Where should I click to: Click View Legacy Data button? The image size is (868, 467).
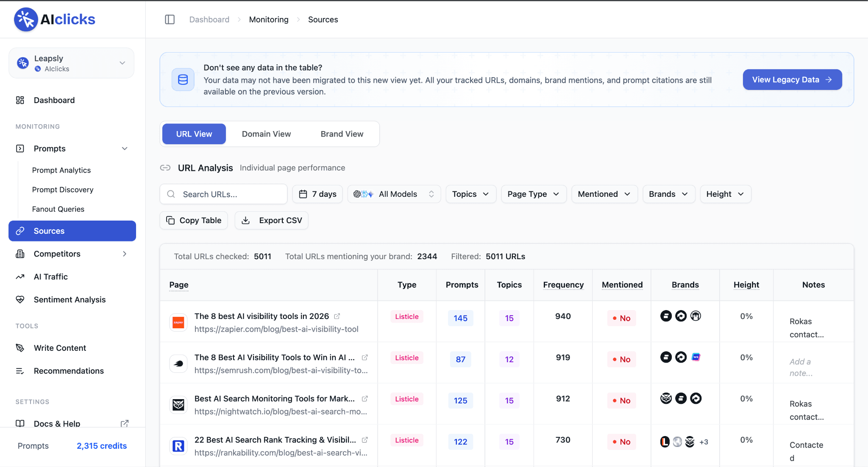792,80
